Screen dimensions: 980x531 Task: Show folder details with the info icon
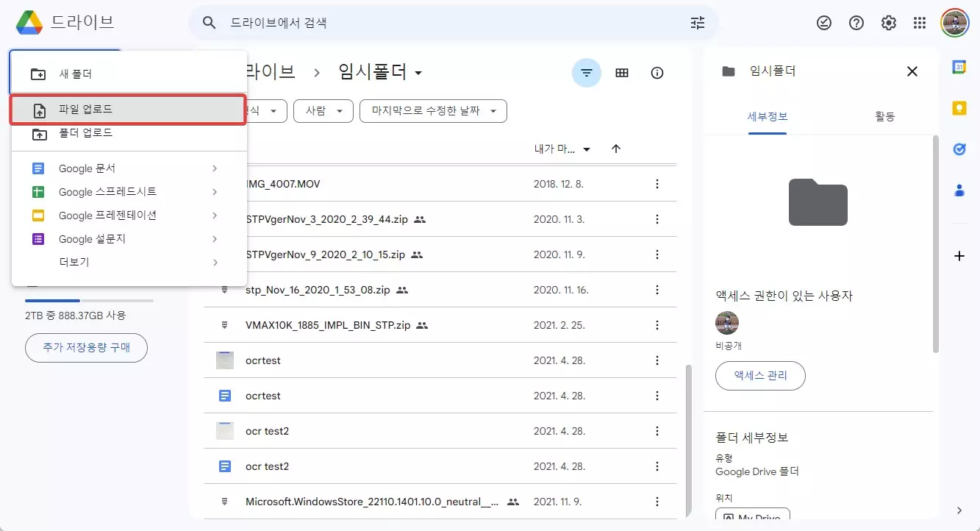pyautogui.click(x=657, y=72)
